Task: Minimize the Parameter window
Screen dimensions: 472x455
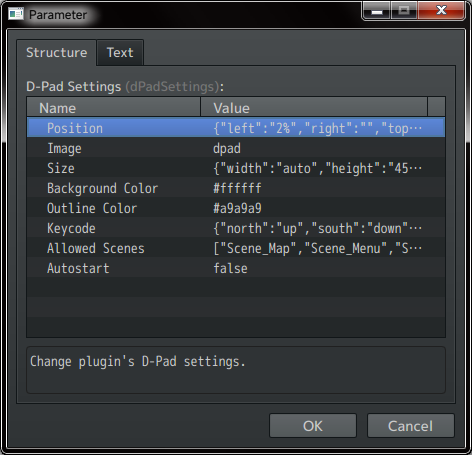Action: point(377,10)
